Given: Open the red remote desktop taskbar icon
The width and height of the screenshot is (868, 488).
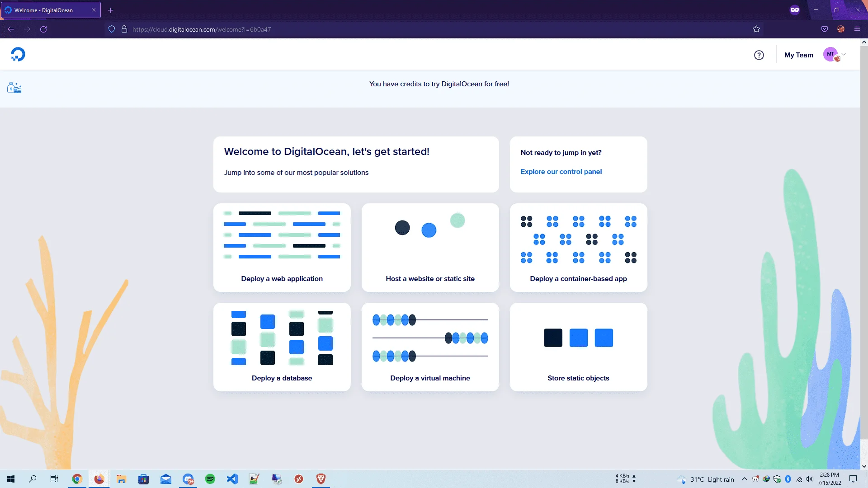Looking at the screenshot, I should pyautogui.click(x=299, y=479).
